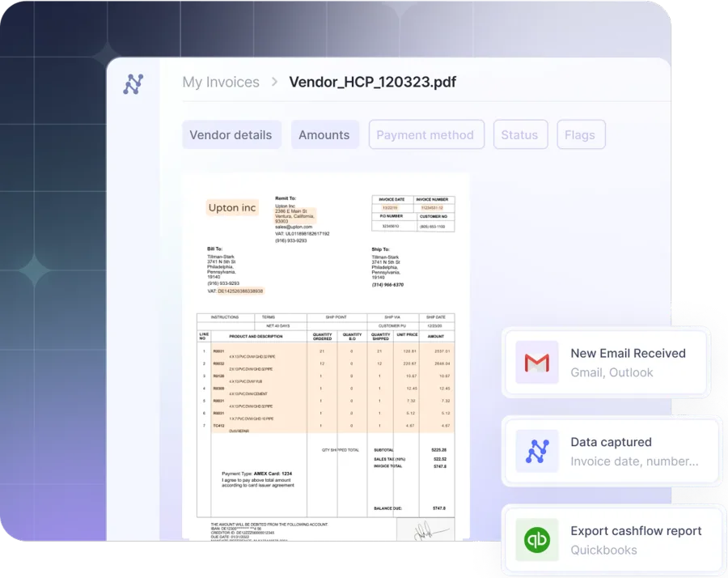Click the Payment Type AMEX Card line
The height and width of the screenshot is (578, 728).
point(256,474)
